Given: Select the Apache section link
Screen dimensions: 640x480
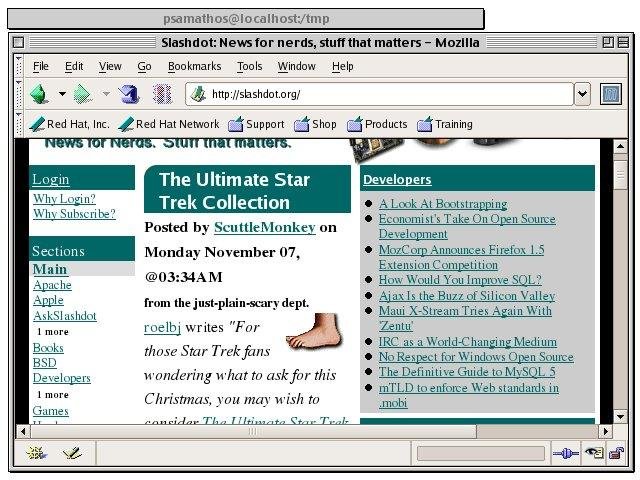Looking at the screenshot, I should (52, 285).
